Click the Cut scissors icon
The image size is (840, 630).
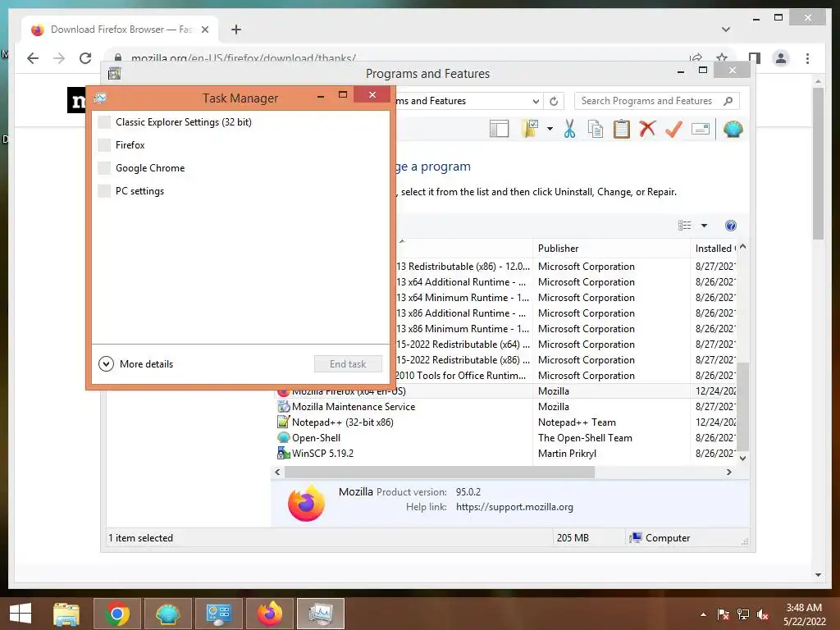(569, 129)
